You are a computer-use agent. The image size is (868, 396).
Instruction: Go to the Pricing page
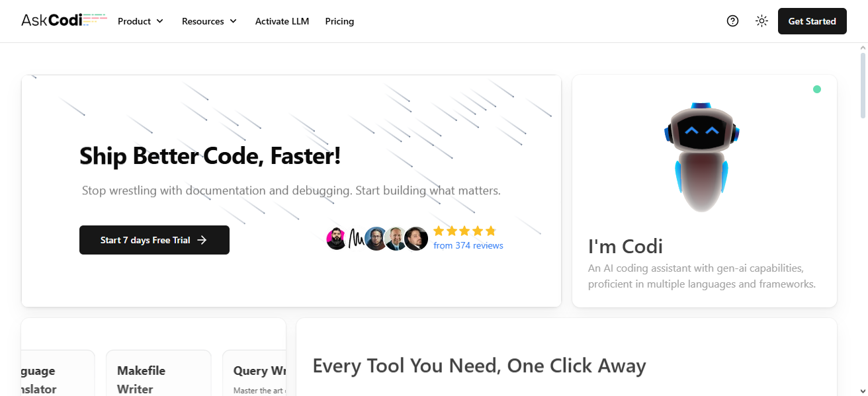pyautogui.click(x=339, y=21)
